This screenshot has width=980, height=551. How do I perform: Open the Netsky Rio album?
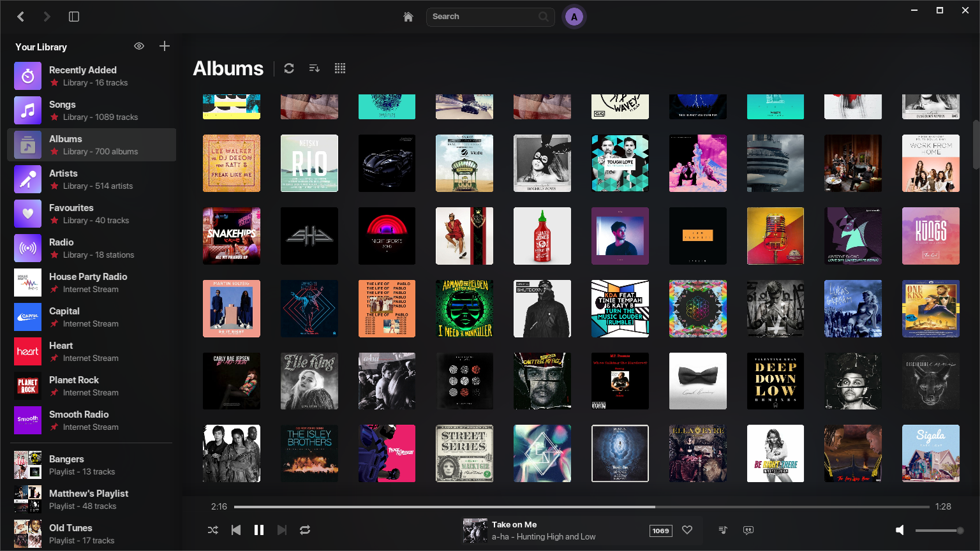309,163
